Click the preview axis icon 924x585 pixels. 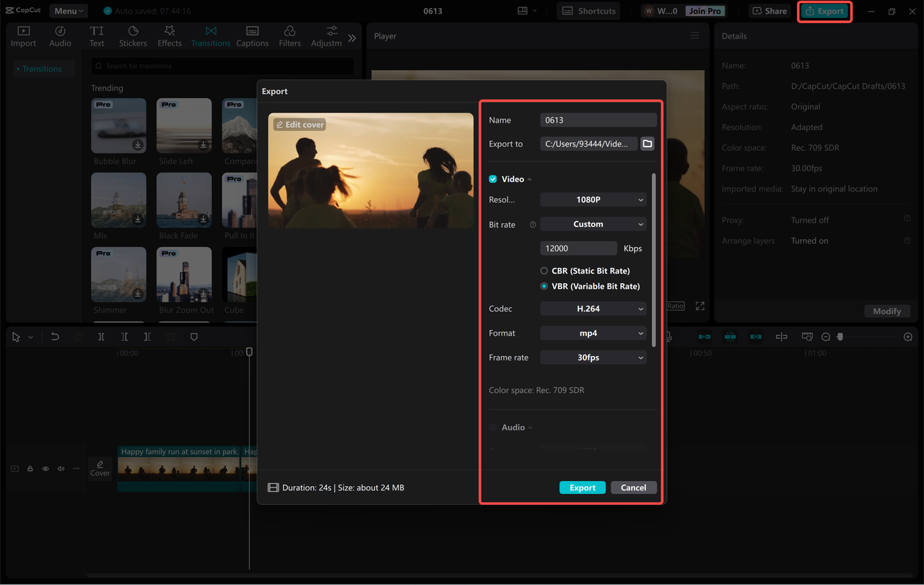click(781, 337)
